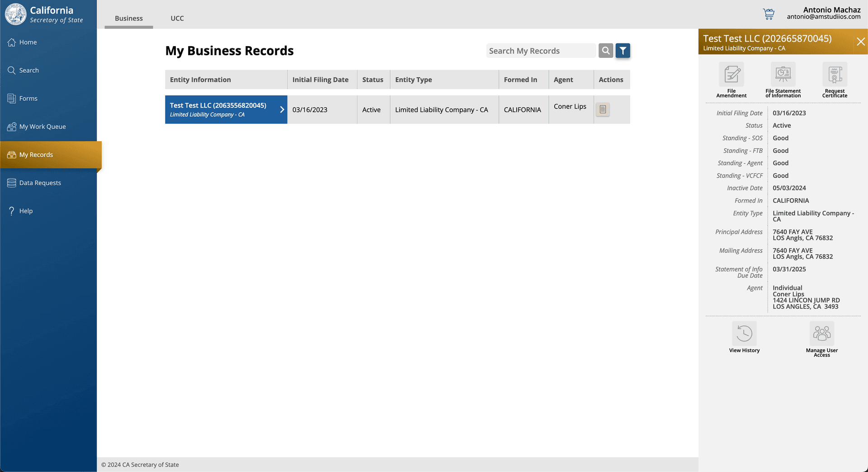Click the Forms sidebar item
The image size is (868, 472).
pos(28,99)
